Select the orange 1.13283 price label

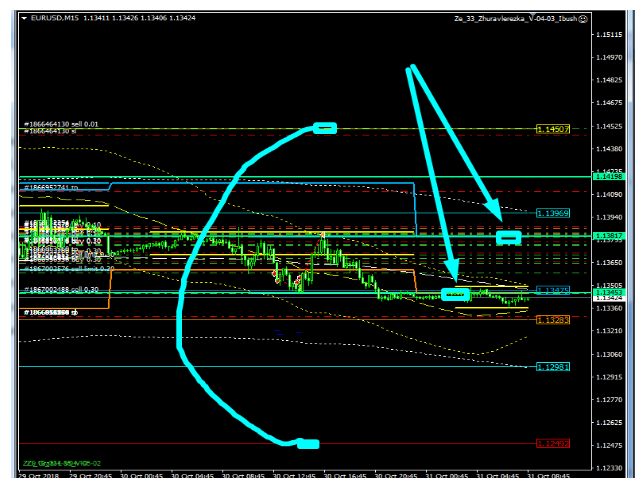coord(552,319)
